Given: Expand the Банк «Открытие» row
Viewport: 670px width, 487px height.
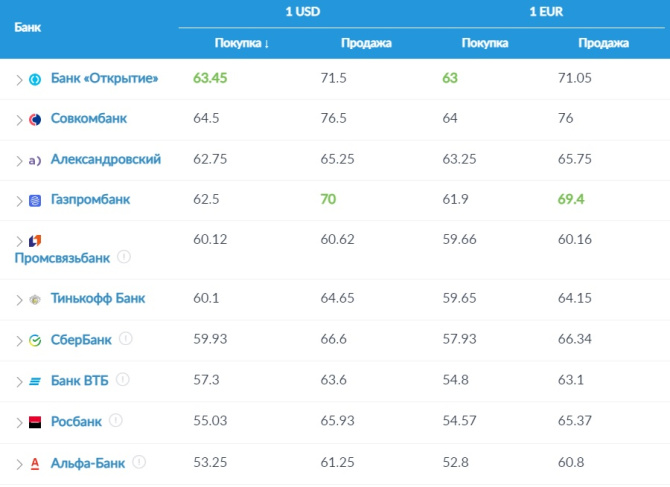Looking at the screenshot, I should [19, 79].
